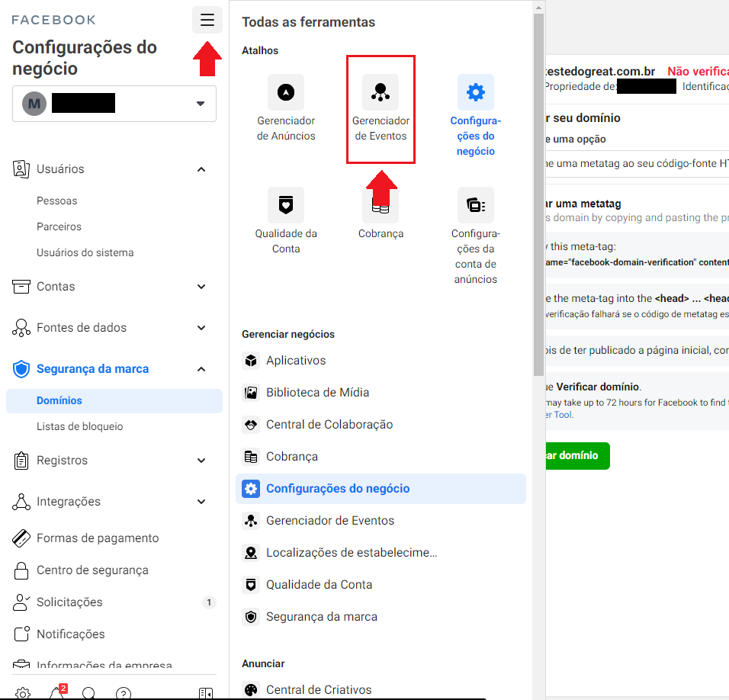729x700 pixels.
Task: Click Segurança da marca shield icon in list
Action: click(251, 617)
